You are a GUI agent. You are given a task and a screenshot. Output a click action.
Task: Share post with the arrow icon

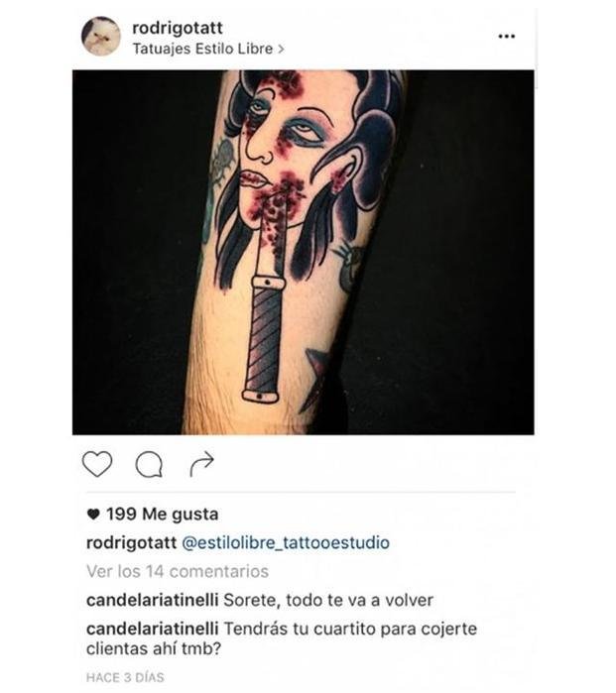click(201, 464)
